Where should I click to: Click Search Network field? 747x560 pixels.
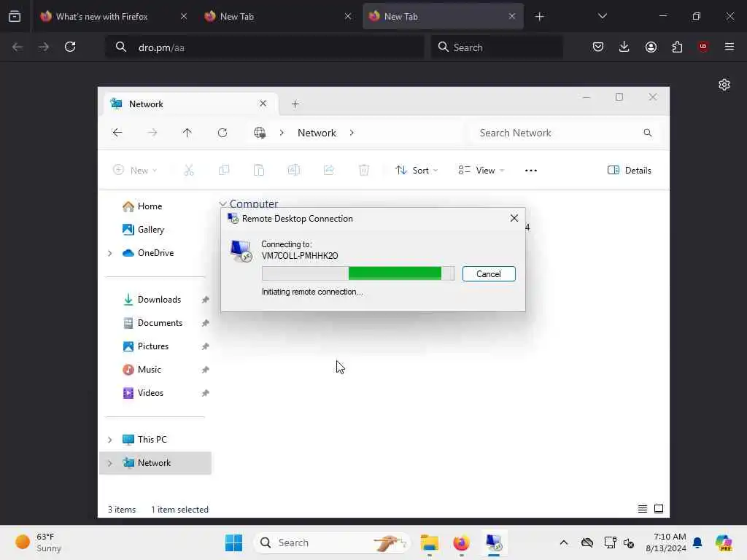(565, 133)
